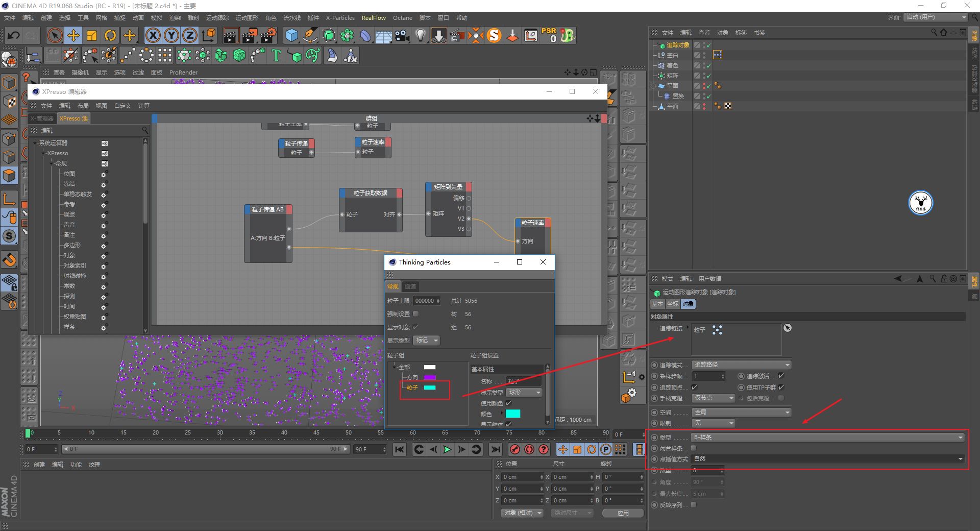Switch to the 坐标 tab in attributes
Screen dimensions: 980x531
click(x=672, y=304)
